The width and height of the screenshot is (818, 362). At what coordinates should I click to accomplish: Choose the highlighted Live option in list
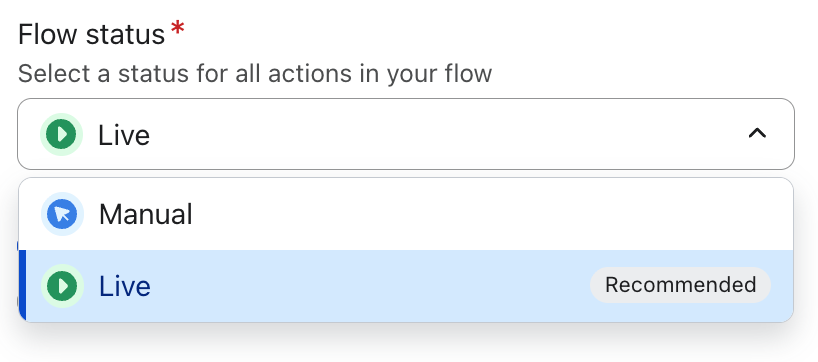click(406, 286)
